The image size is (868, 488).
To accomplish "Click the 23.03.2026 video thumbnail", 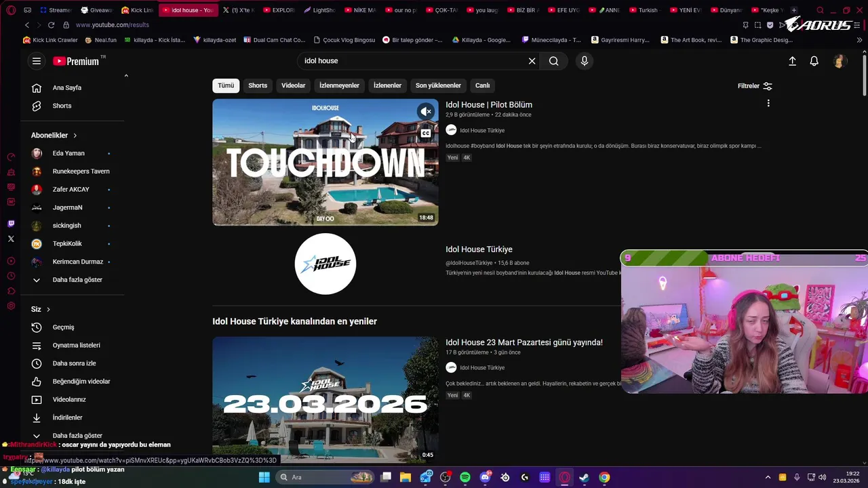I will [x=325, y=400].
